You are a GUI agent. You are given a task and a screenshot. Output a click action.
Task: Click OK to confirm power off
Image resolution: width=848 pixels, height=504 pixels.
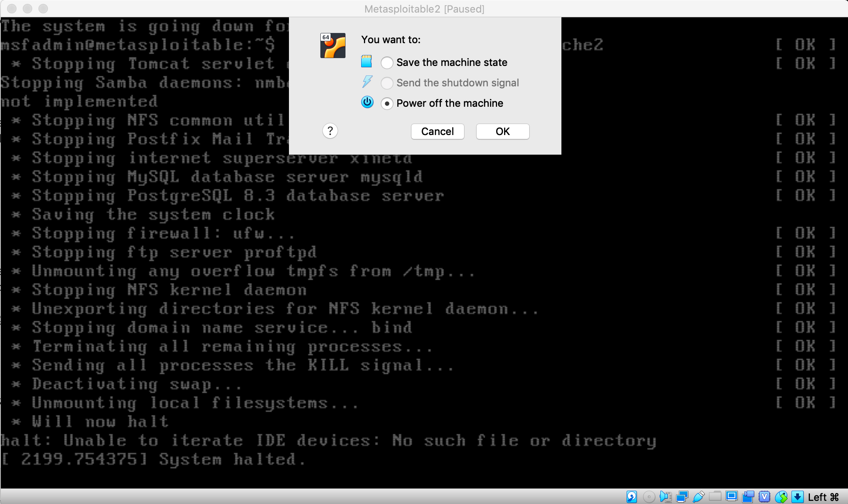[503, 131]
